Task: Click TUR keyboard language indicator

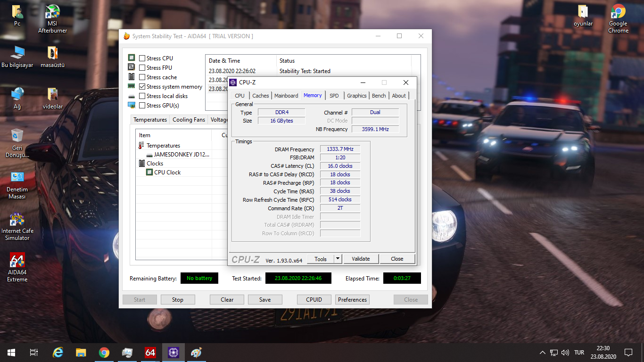Action: coord(579,353)
